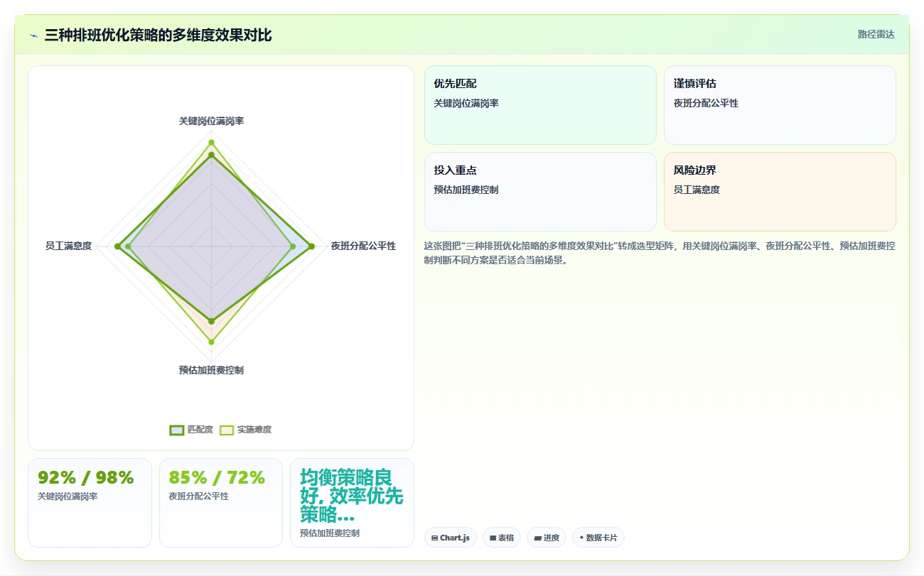
Task: Click the 85% / 72% stat value
Action: coord(217,478)
